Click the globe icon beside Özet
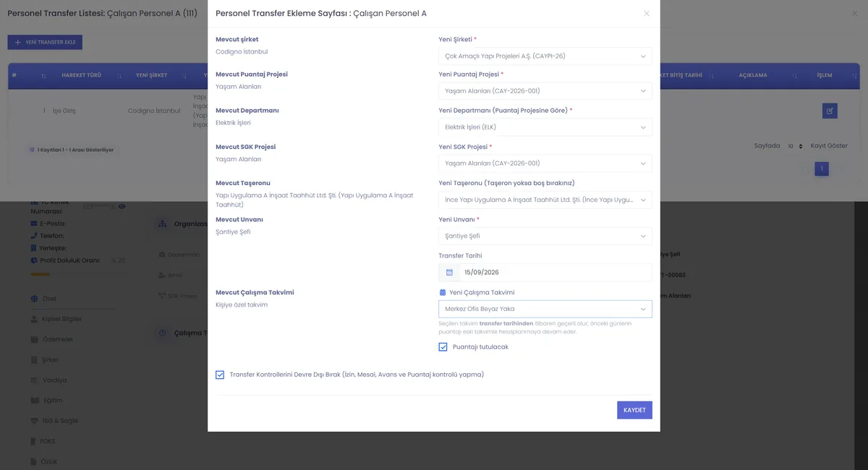The height and width of the screenshot is (470, 868). tap(35, 299)
